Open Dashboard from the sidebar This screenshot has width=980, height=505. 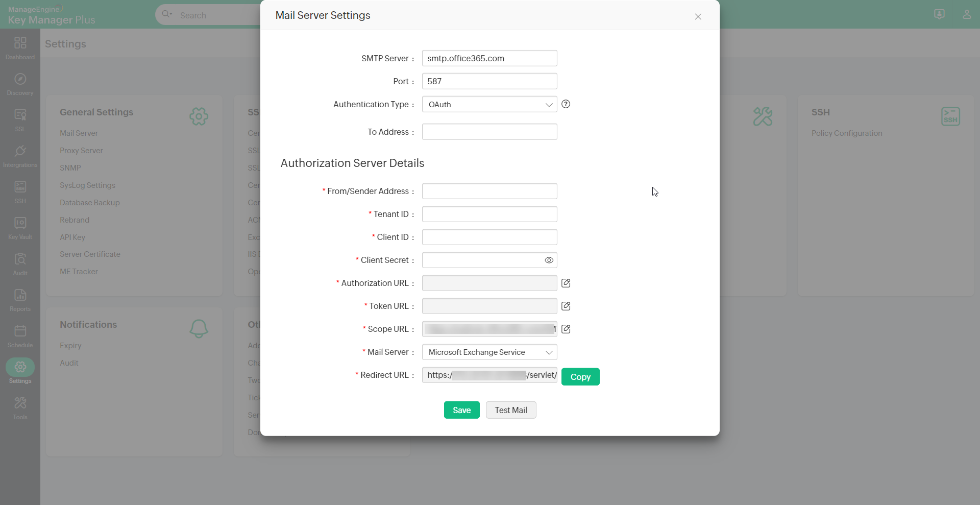20,48
